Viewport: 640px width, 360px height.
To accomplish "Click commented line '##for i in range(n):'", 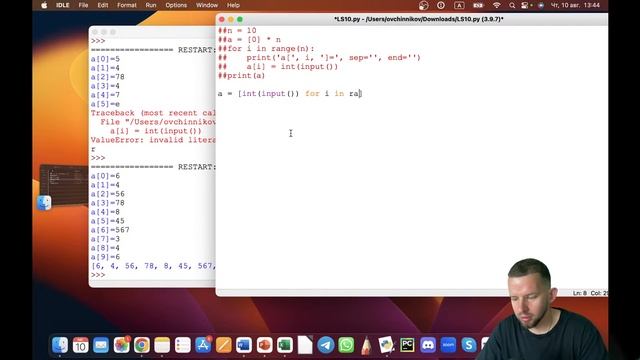I will (266, 49).
